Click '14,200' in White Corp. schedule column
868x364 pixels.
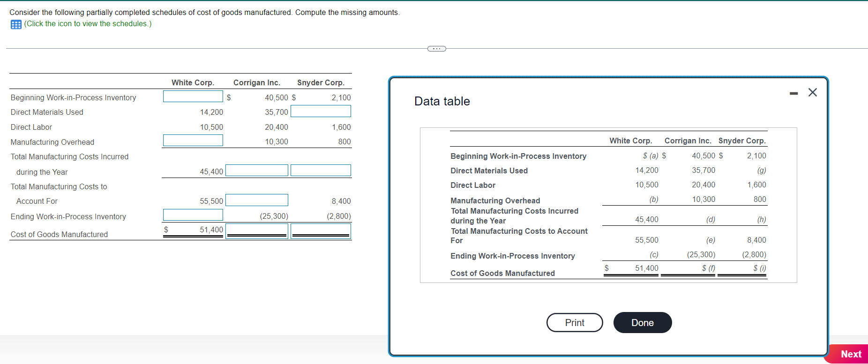pyautogui.click(x=211, y=112)
